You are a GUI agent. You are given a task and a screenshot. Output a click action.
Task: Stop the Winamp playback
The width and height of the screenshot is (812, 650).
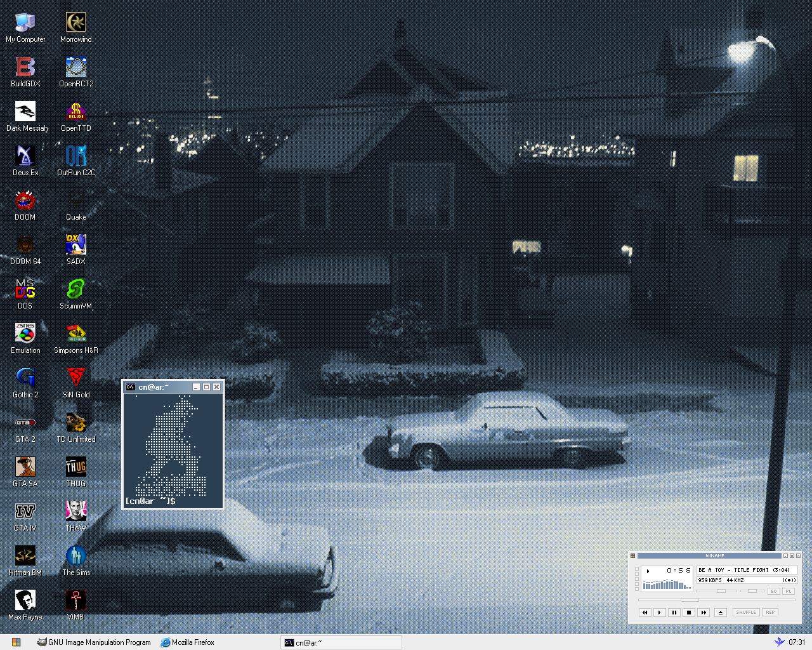pyautogui.click(x=689, y=613)
